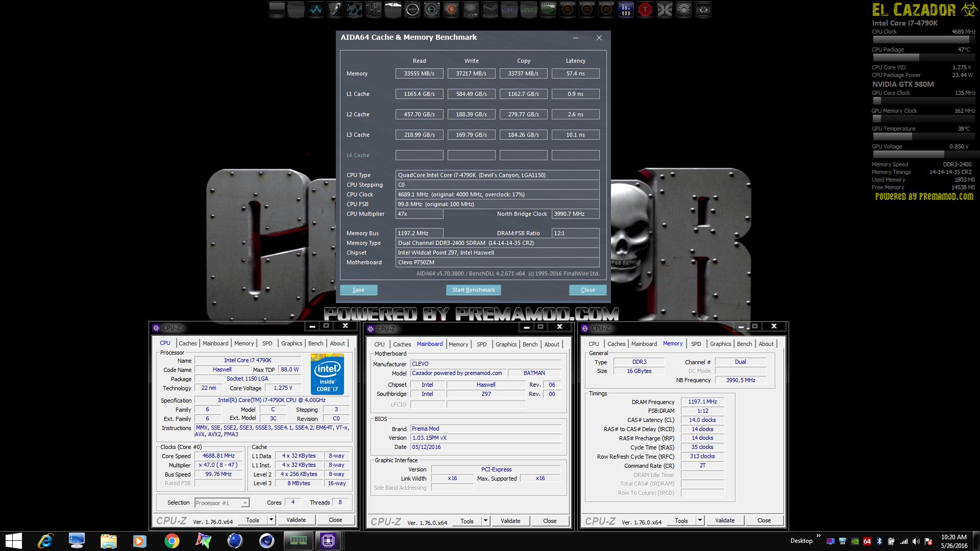Screen dimensions: 980x551
Task: Launch the red stop-sign T icon in dock
Action: 645,10
